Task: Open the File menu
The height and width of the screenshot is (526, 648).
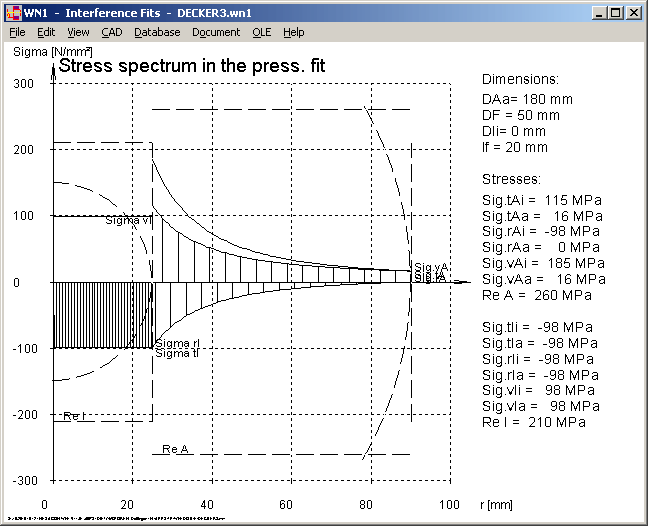Action: point(17,32)
